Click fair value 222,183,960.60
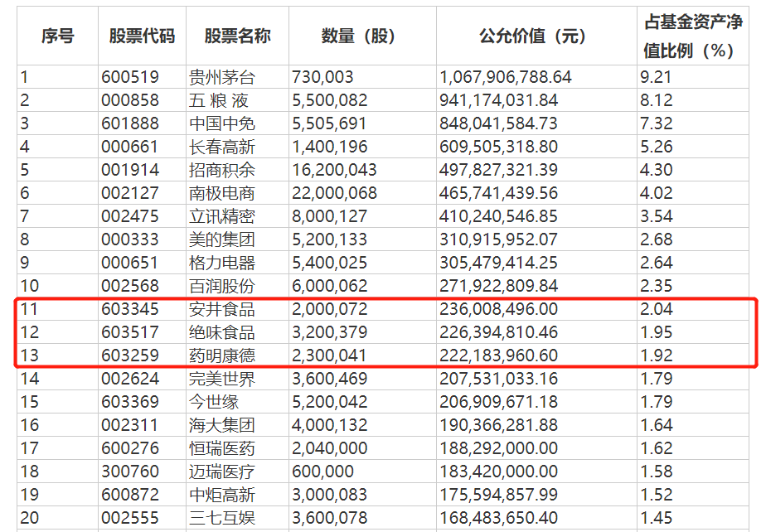The image size is (766, 532). pos(498,355)
